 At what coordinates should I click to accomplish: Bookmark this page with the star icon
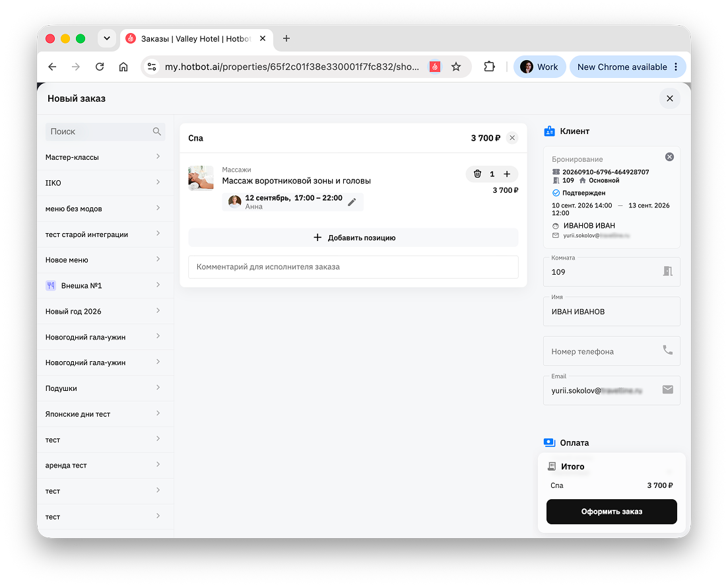[456, 67]
